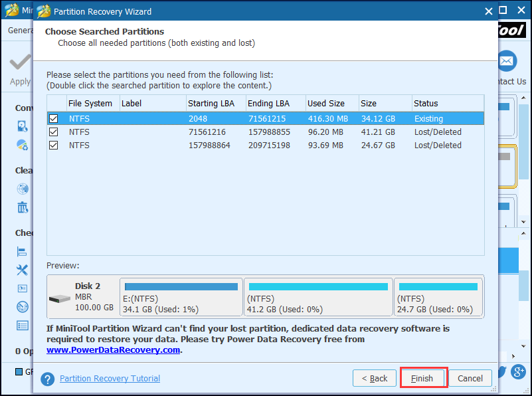The height and width of the screenshot is (396, 532).
Task: Click the Disk 2 drive icon
Action: tap(60, 298)
